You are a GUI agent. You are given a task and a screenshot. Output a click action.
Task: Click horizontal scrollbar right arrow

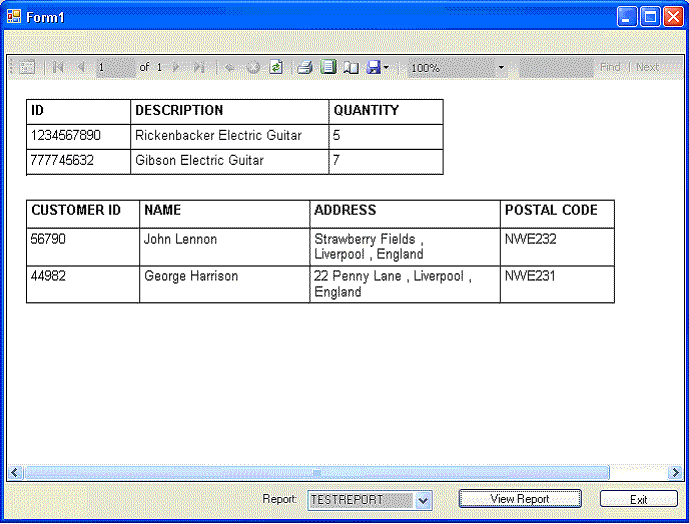(x=674, y=473)
